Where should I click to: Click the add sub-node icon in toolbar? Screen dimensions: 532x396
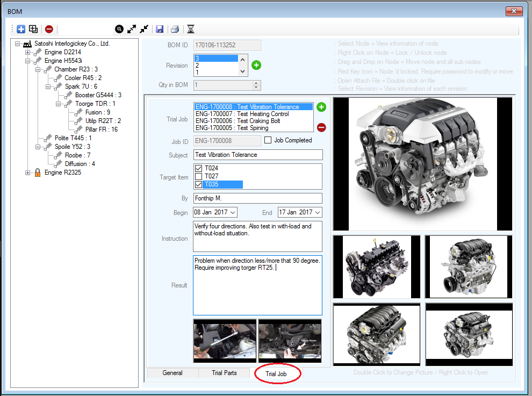(x=33, y=30)
